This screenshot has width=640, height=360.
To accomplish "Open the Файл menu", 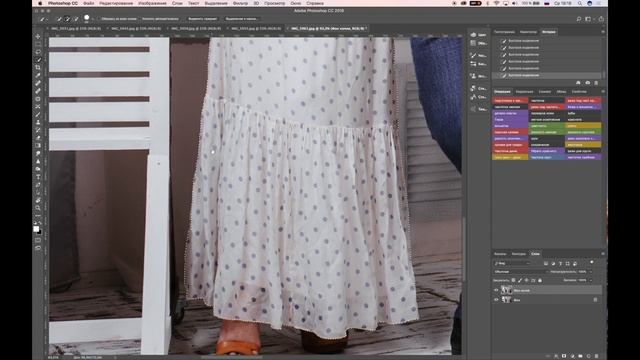I will pos(89,3).
